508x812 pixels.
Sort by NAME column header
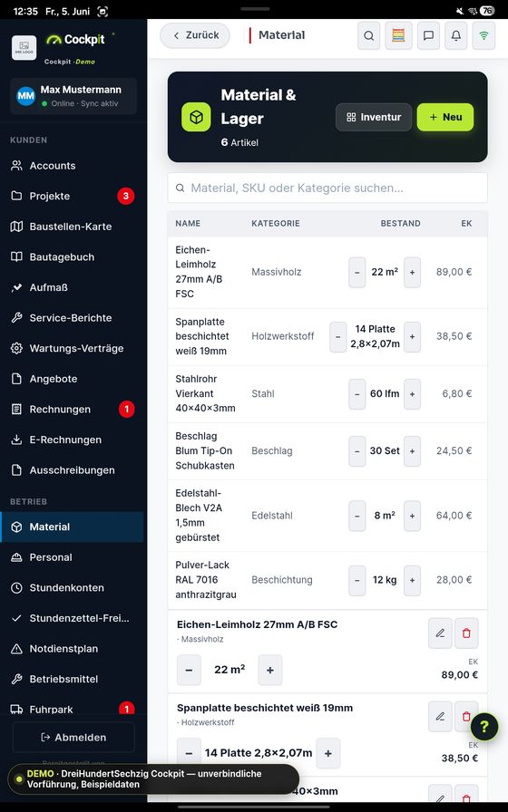[x=188, y=224]
